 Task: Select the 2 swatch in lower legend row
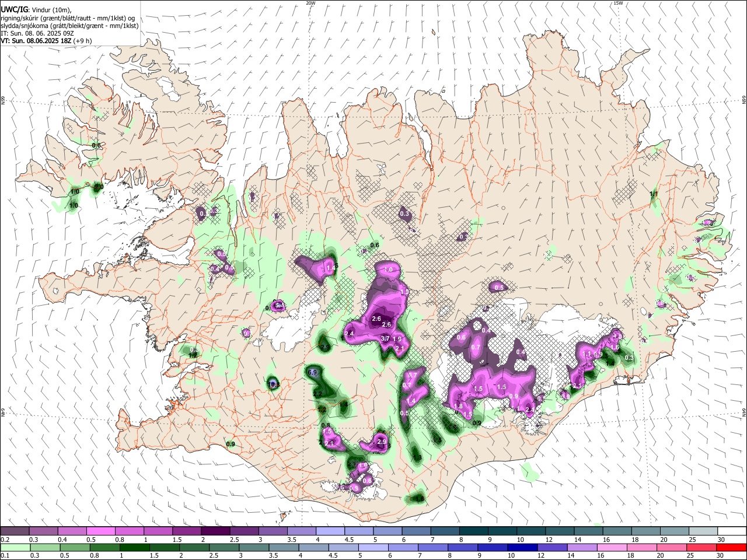(194, 547)
